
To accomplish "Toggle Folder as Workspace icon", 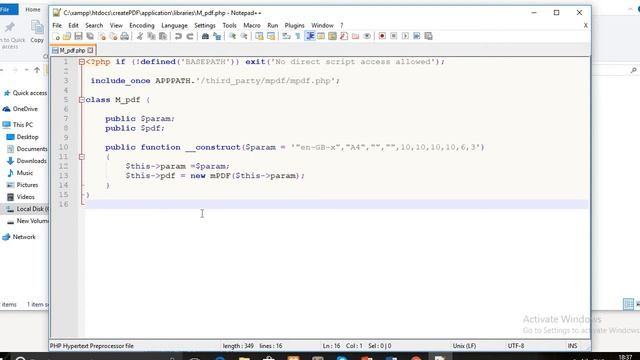I will [356, 36].
